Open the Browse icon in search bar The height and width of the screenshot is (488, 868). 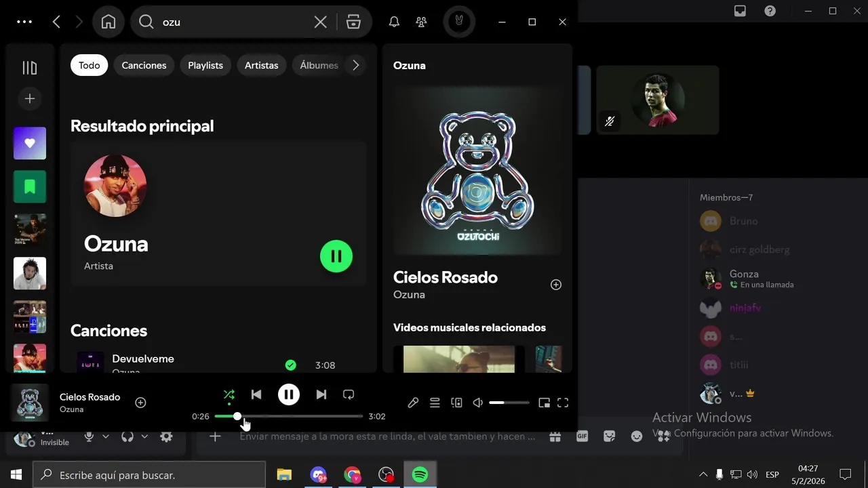353,22
